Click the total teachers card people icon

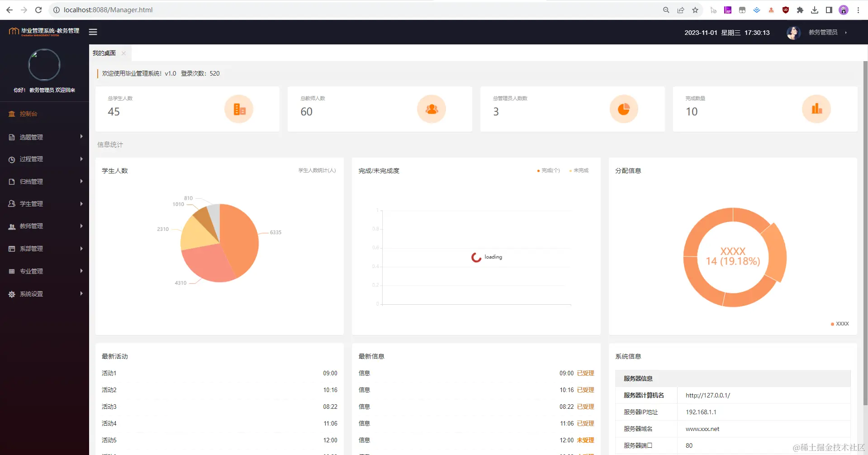coord(432,109)
